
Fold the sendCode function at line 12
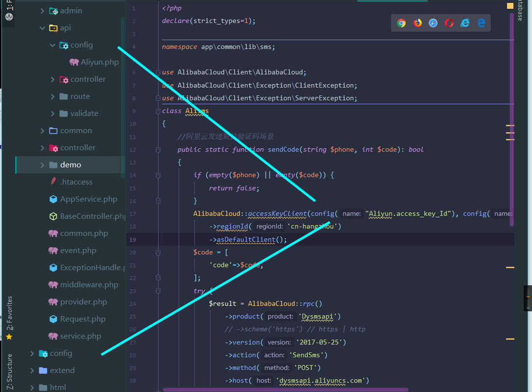(x=158, y=150)
